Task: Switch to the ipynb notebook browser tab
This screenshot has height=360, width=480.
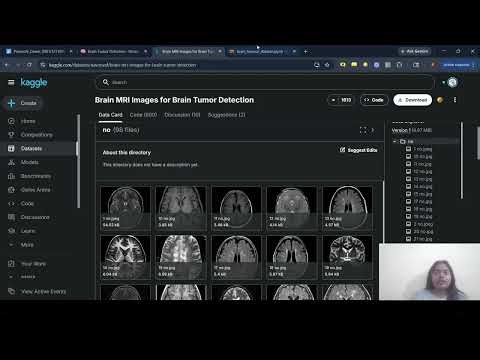Action: 262,51
